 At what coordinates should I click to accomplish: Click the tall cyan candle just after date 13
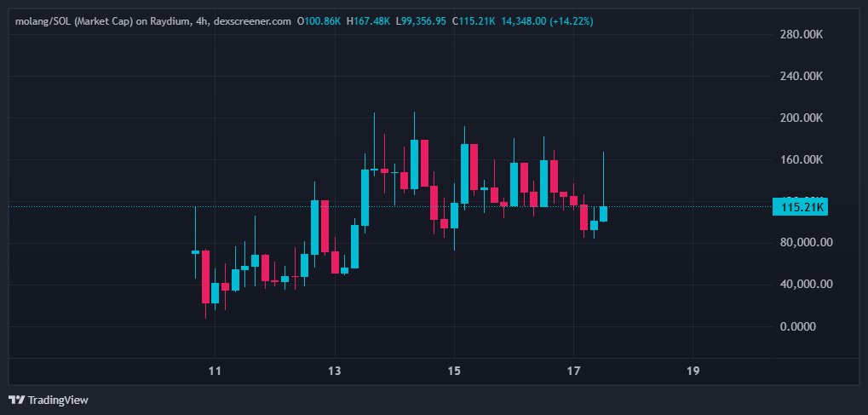pyautogui.click(x=365, y=197)
